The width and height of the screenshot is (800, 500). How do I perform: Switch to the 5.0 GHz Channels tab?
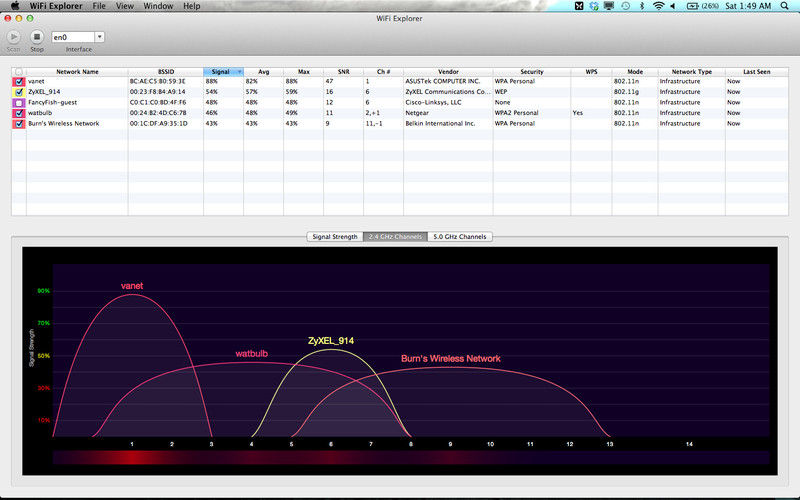click(460, 237)
